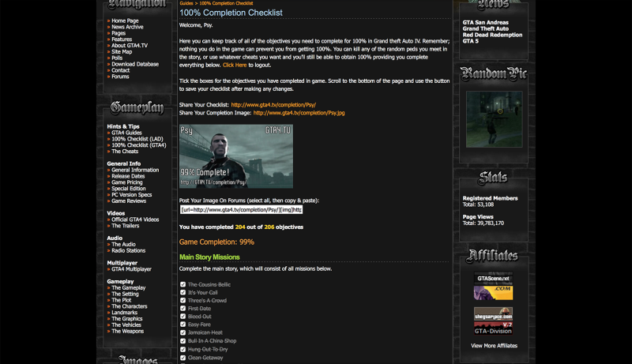This screenshot has height=364, width=632.
Task: Click the GTA-Division affiliate banner
Action: pos(493,329)
